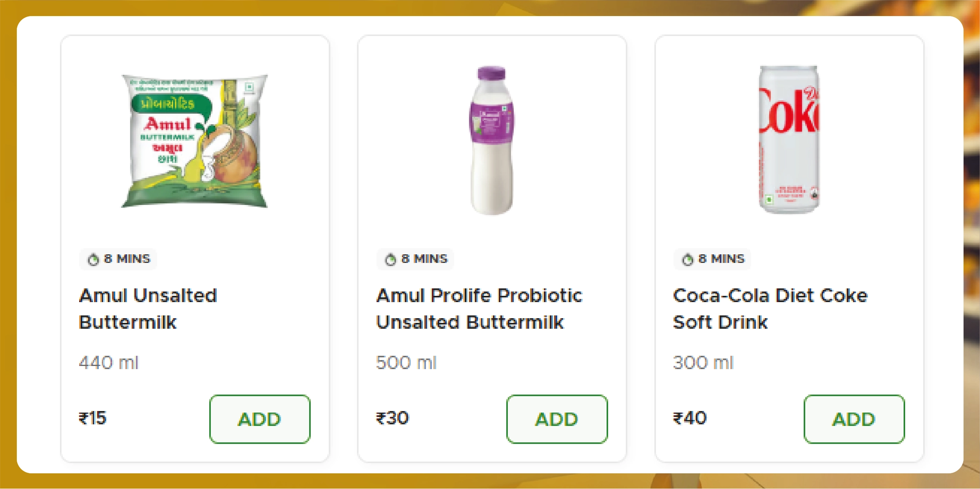The image size is (980, 489).
Task: Add Amul Unsalted Buttermilk to the cart
Action: point(260,420)
